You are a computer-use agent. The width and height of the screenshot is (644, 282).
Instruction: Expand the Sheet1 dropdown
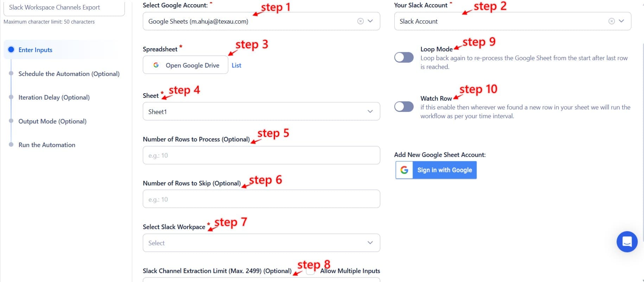[370, 111]
